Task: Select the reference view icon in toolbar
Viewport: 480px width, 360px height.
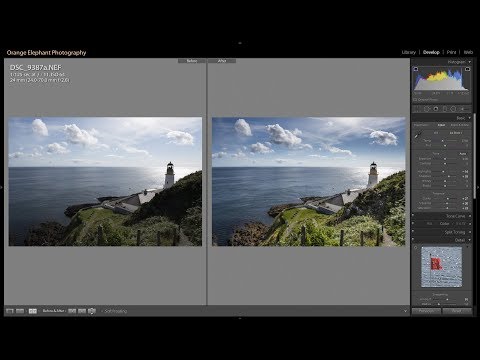Action: (20, 311)
